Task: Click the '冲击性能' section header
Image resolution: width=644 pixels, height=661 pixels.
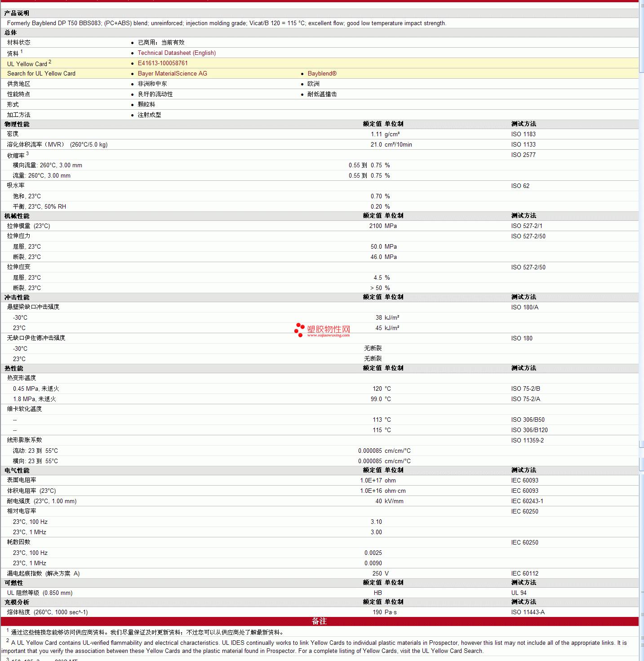Action: tap(17, 298)
